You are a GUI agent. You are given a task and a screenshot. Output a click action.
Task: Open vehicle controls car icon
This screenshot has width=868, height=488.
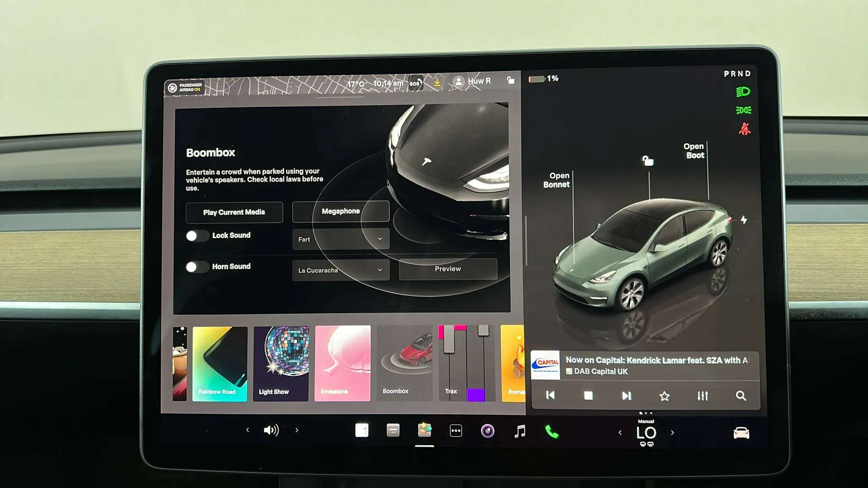741,433
